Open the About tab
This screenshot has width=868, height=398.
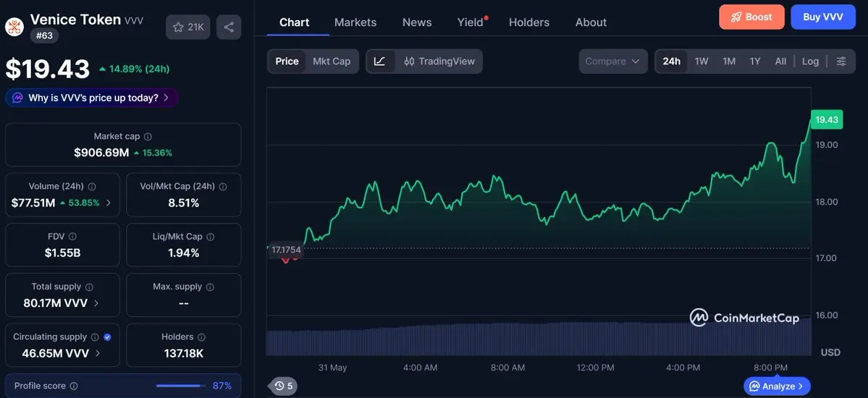point(591,22)
